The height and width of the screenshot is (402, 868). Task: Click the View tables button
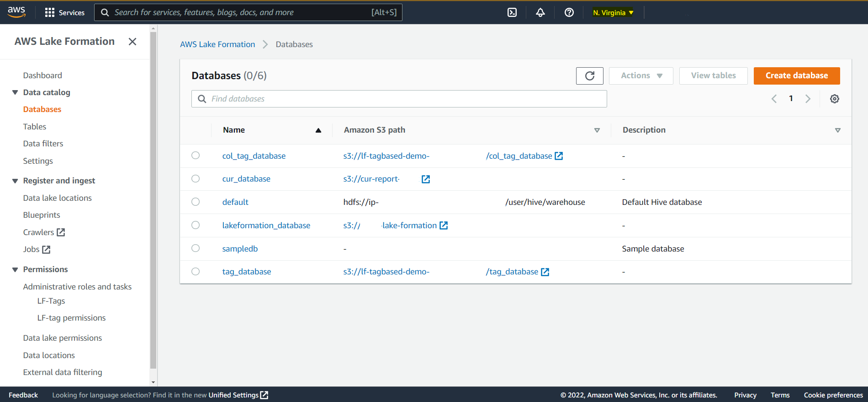coord(713,76)
